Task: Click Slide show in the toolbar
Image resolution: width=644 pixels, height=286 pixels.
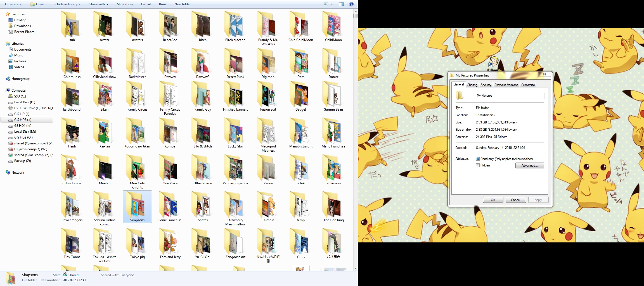Action: click(x=125, y=4)
